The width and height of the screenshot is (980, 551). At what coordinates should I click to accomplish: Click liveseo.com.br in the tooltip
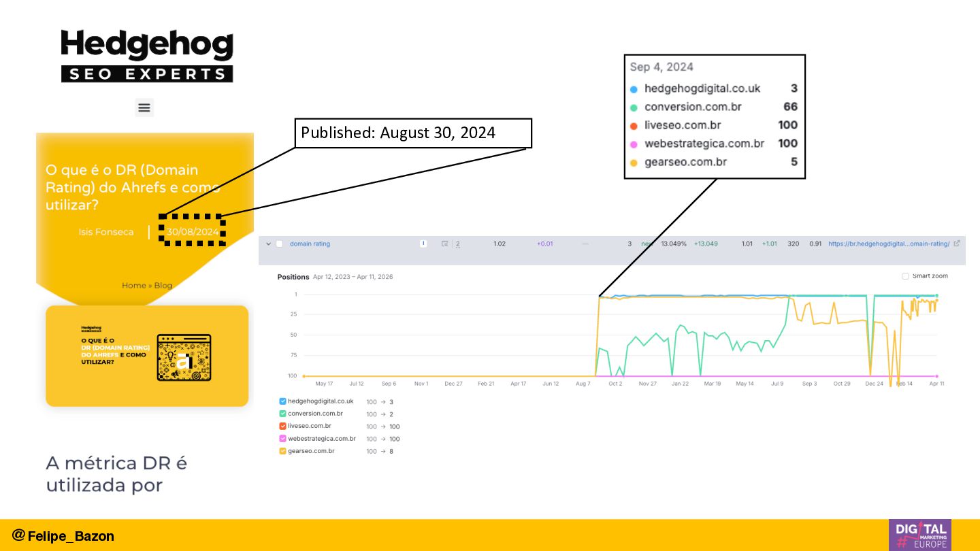[x=683, y=125]
